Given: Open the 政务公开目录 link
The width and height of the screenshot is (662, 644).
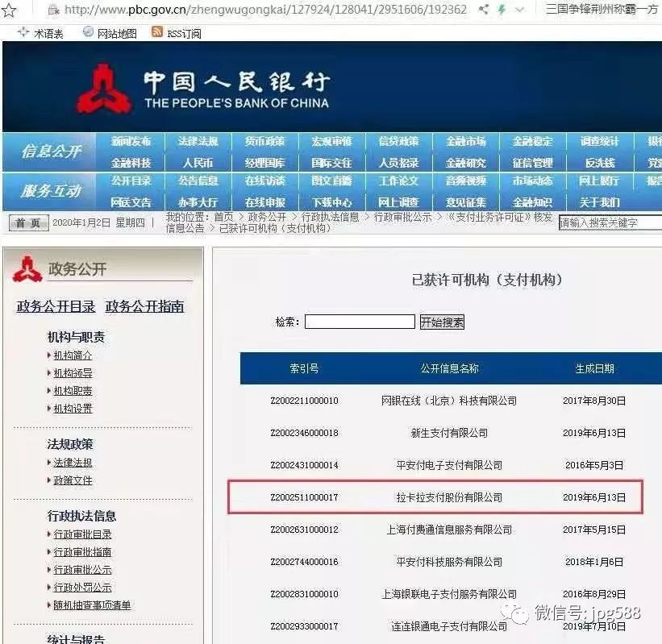Looking at the screenshot, I should [x=56, y=306].
